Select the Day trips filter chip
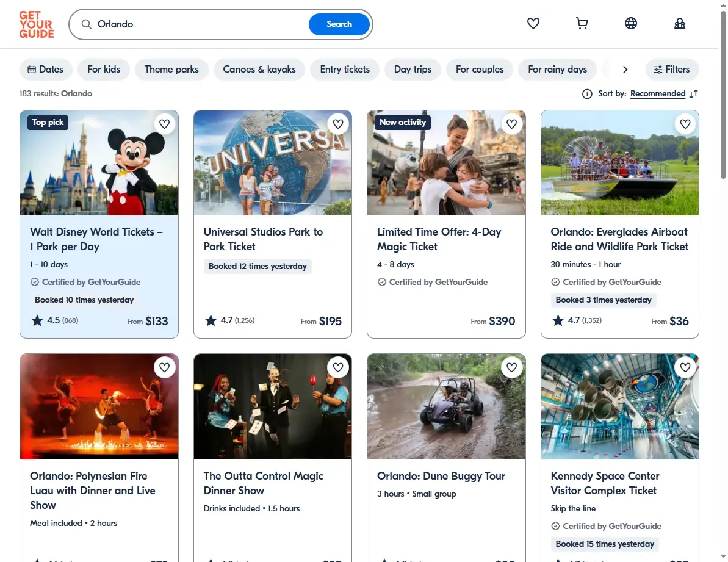The width and height of the screenshot is (728, 562). (413, 70)
